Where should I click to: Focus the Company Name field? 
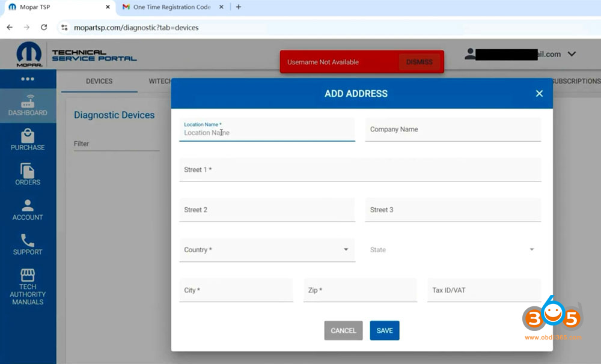[x=453, y=130]
